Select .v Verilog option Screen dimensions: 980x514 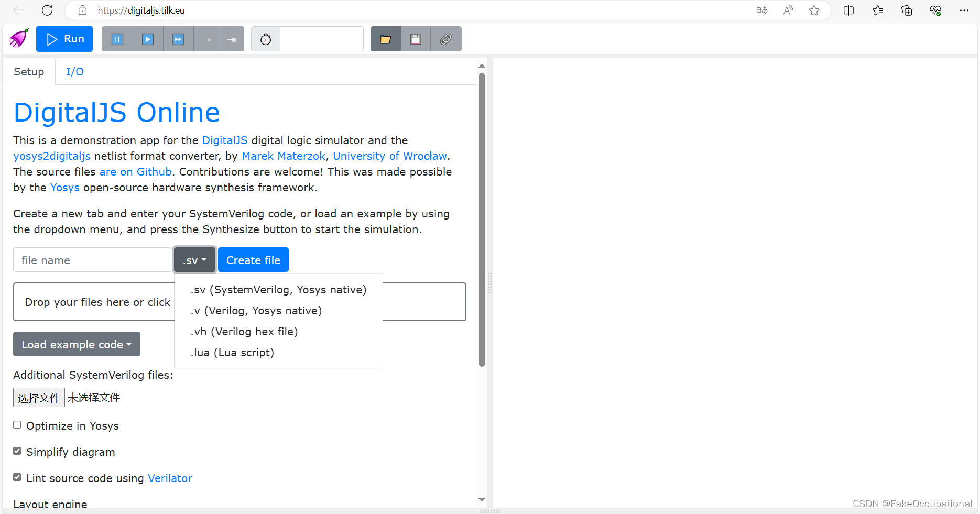[x=278, y=311]
